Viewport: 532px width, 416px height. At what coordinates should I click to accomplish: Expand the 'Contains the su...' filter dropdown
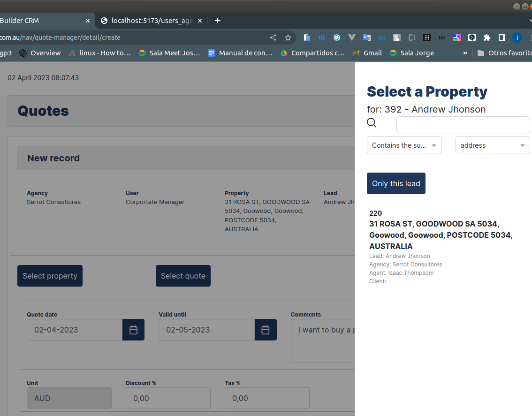point(404,145)
